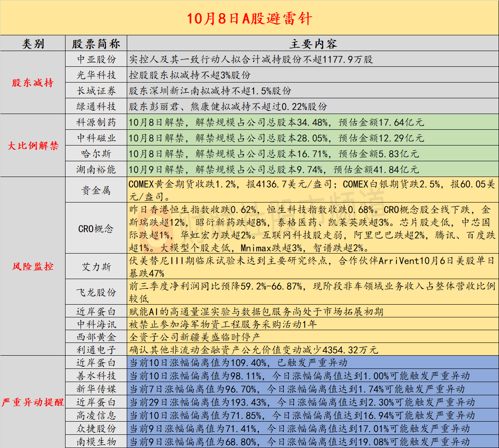
Task: Select the '主要内容' column header
Action: pos(313,43)
